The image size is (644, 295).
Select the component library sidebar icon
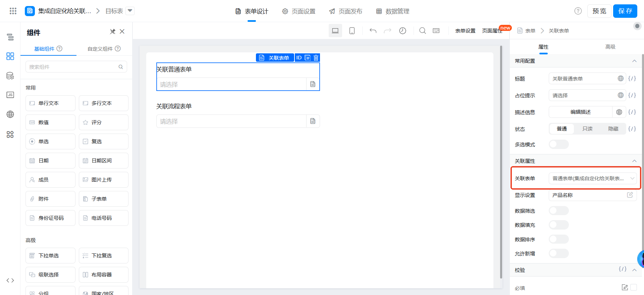10,56
